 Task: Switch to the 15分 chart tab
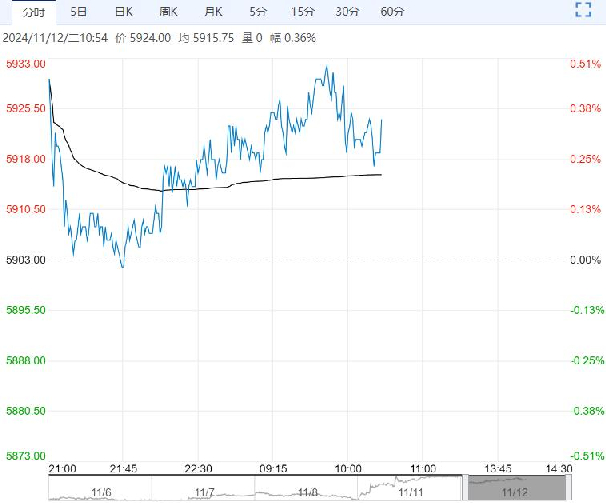coord(303,12)
